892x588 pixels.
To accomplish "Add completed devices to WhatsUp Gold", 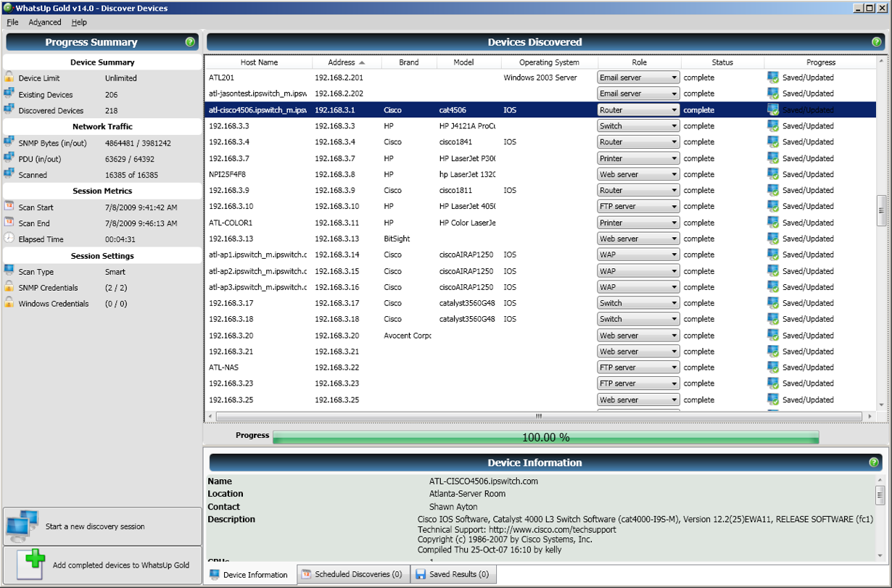I will [102, 565].
